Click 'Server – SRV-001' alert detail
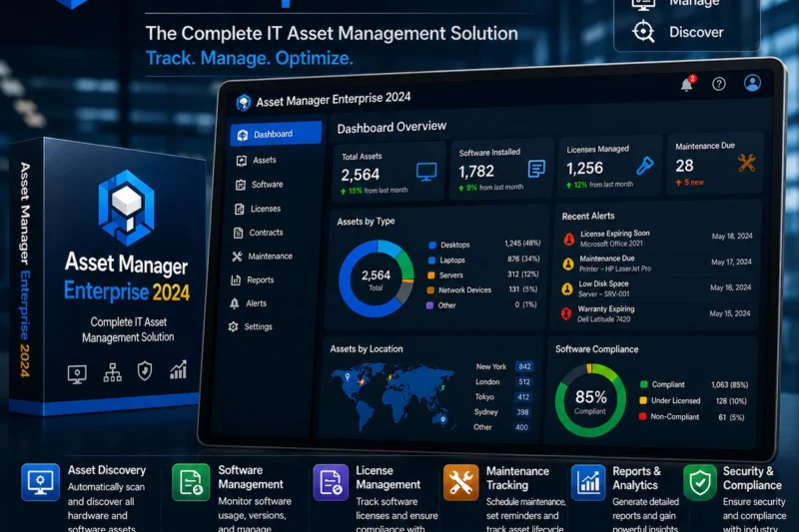This screenshot has height=532, width=799. [604, 293]
